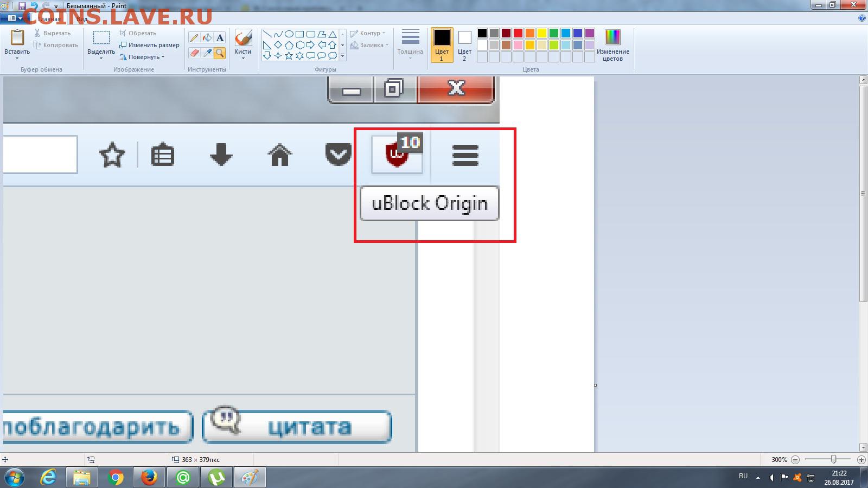Open Firefox from the taskbar

(149, 478)
